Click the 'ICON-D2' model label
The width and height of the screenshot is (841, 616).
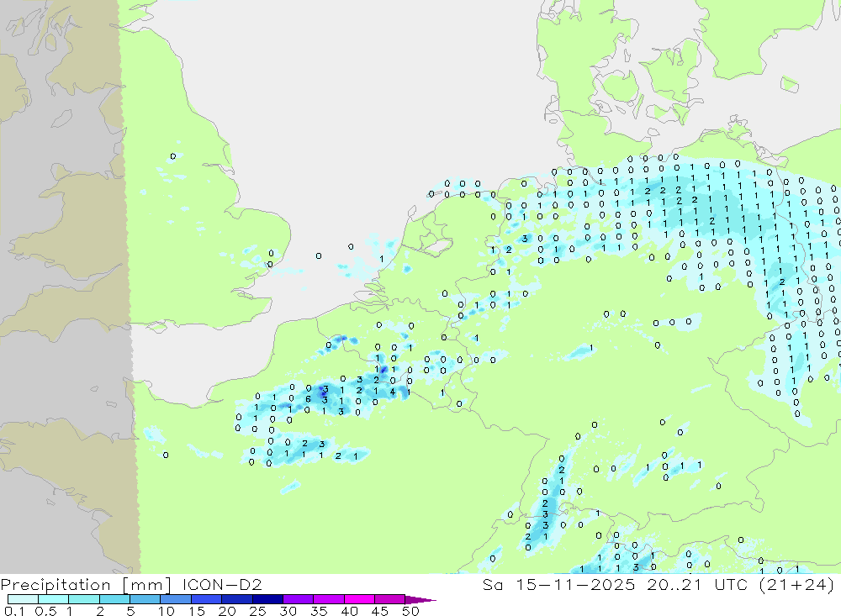[x=221, y=584]
